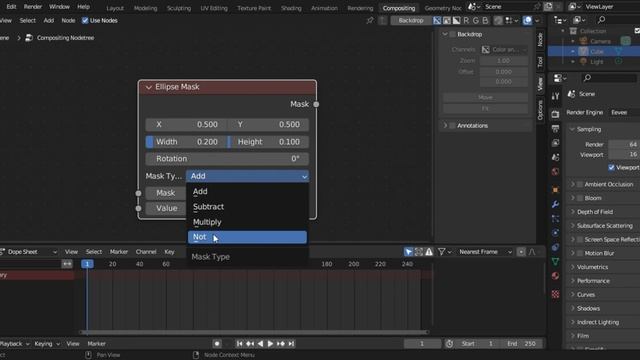Open the Modifiers wrench properties tab

pos(556,204)
